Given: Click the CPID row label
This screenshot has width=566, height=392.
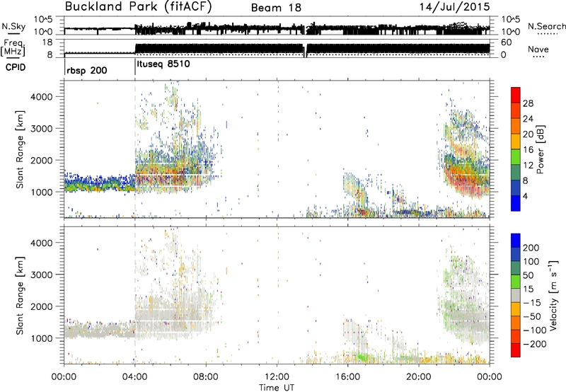Looking at the screenshot, I should pos(16,67).
